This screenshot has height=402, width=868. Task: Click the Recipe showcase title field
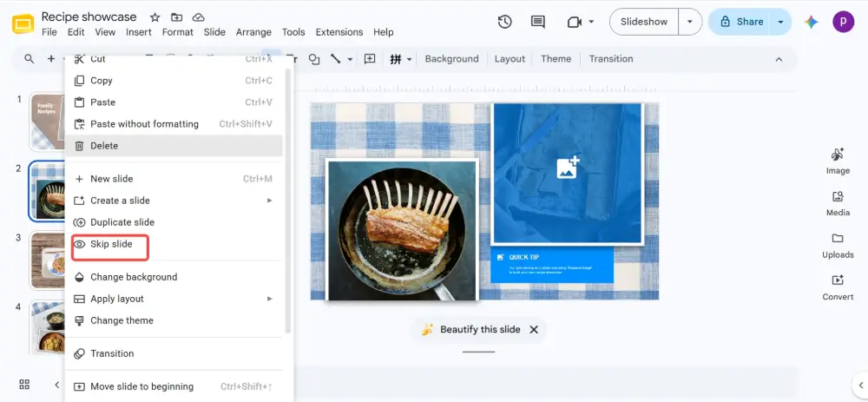89,16
